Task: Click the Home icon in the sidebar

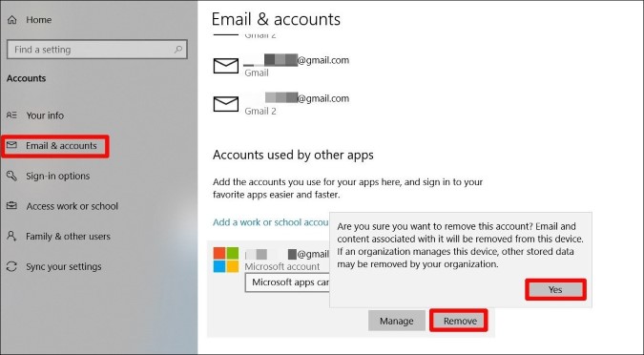Action: click(12, 20)
